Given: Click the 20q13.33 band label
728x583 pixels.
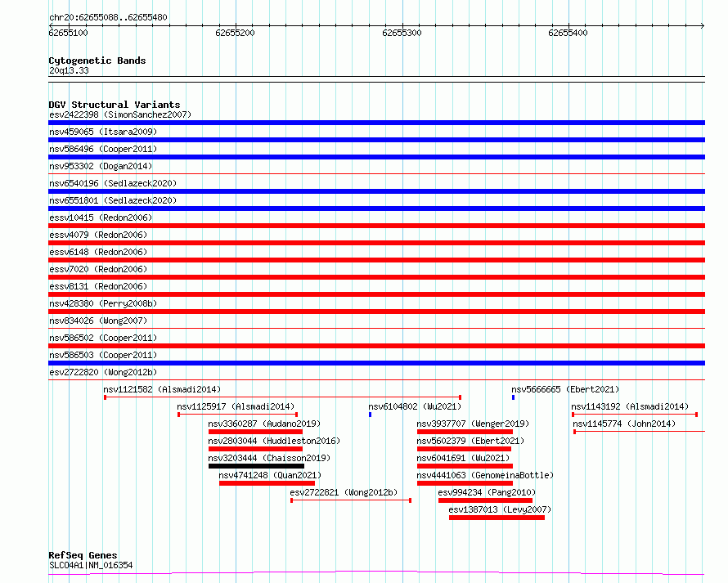Looking at the screenshot, I should 69,70.
